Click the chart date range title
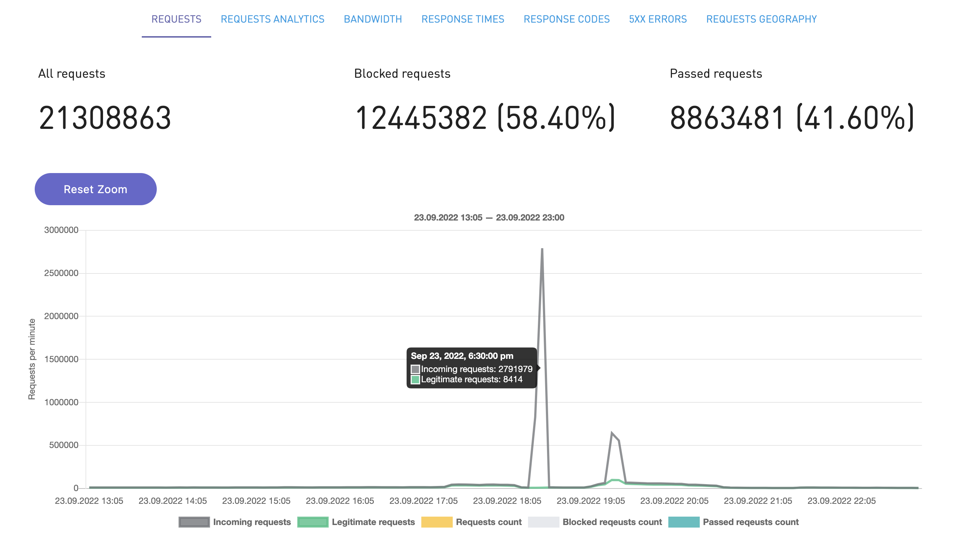The width and height of the screenshot is (980, 544). point(489,218)
